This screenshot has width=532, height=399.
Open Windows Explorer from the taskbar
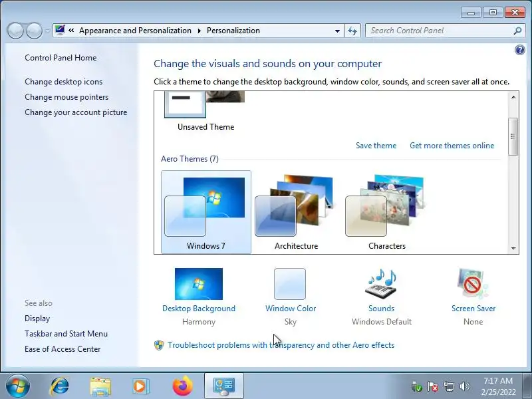tap(100, 386)
